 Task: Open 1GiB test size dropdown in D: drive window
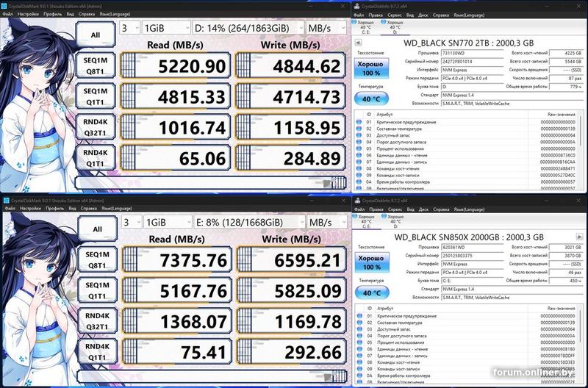point(167,28)
